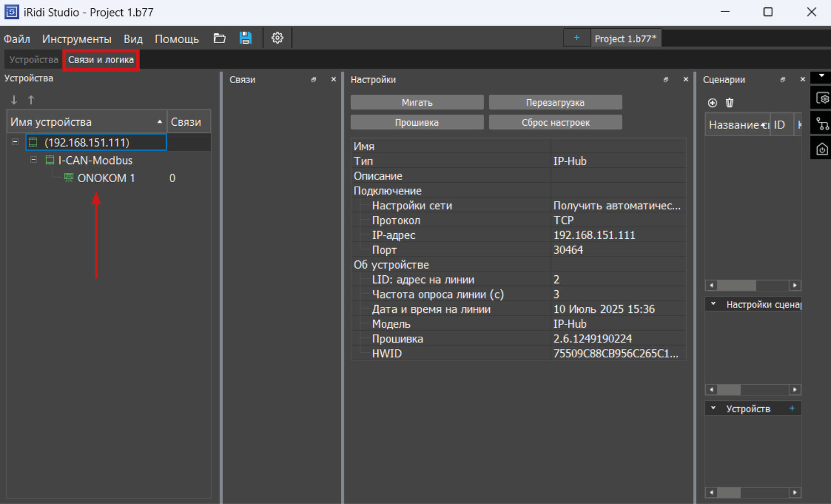Add a new scenario with the plus icon
The image size is (831, 504).
point(712,103)
